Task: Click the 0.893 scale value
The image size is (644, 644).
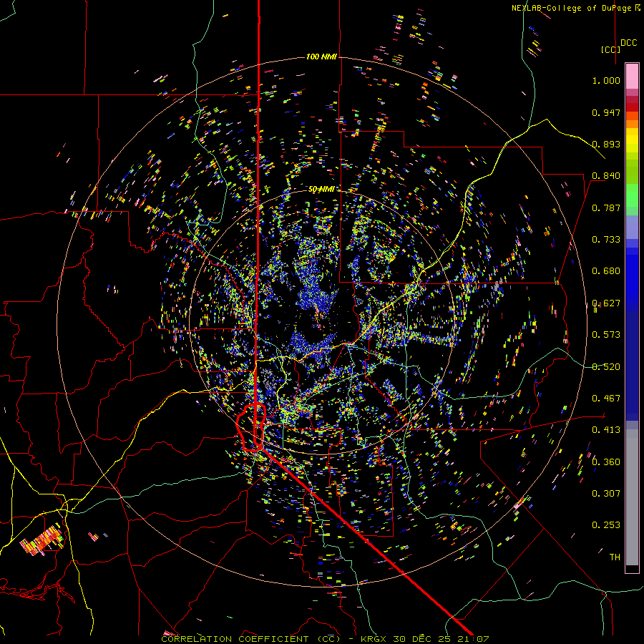Action: [606, 144]
